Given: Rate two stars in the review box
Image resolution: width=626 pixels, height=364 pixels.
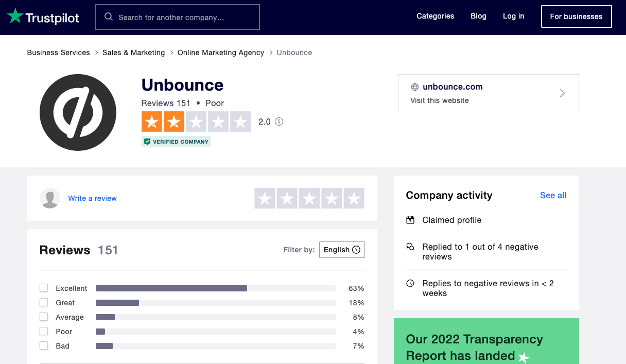Looking at the screenshot, I should (x=287, y=198).
